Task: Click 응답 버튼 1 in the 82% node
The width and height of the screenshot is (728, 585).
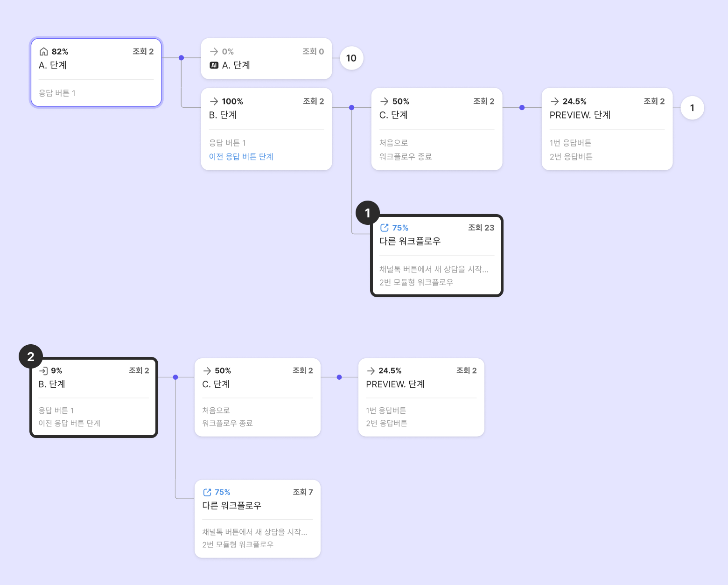Action: (x=57, y=93)
